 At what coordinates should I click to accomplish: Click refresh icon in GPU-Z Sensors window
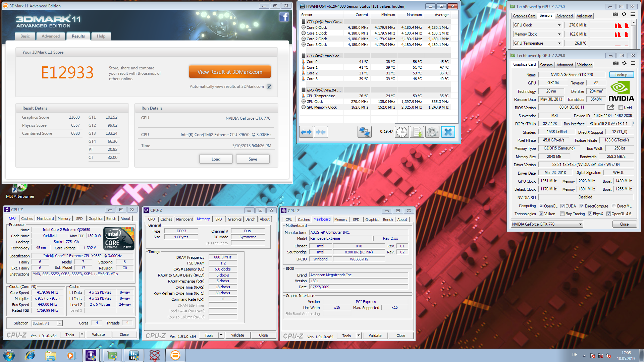coord(624,14)
